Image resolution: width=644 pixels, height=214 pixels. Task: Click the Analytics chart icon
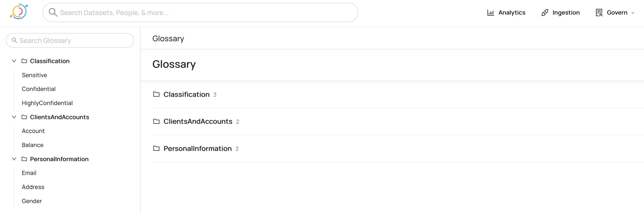490,13
